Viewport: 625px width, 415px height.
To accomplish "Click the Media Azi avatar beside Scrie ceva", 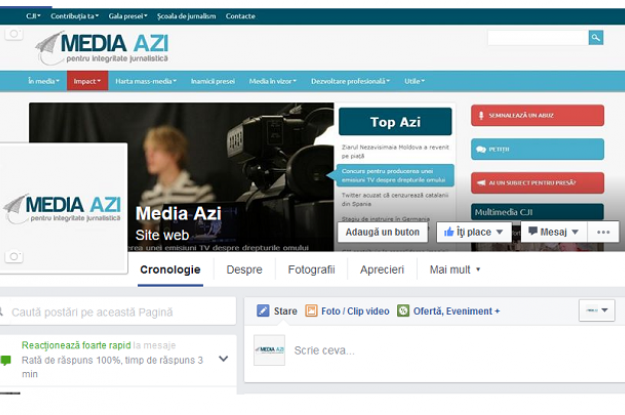I will (269, 350).
